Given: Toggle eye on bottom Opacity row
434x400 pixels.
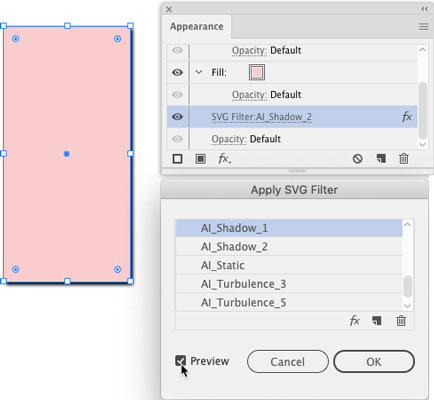Looking at the screenshot, I should (x=177, y=139).
